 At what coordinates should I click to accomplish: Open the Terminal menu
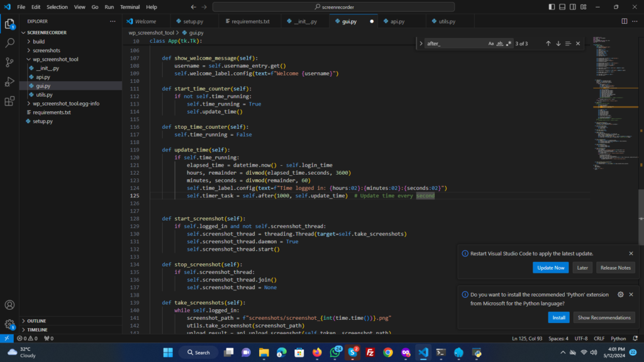click(x=130, y=7)
